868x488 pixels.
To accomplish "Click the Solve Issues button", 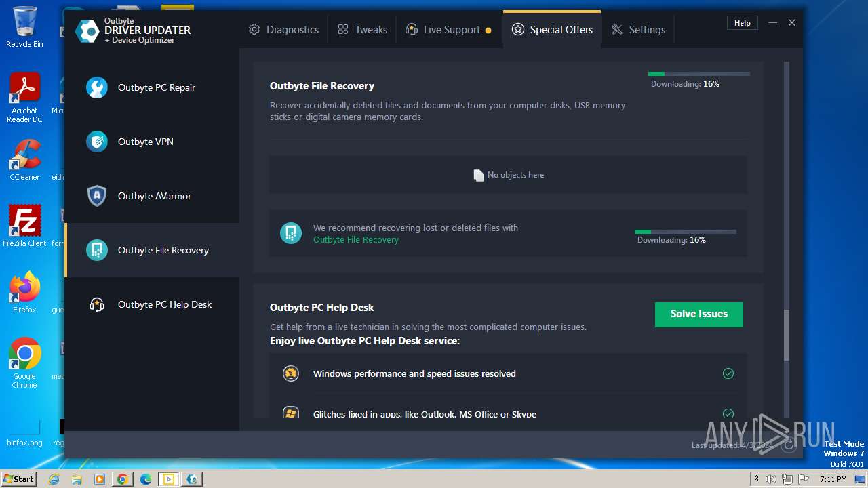I will pos(699,314).
